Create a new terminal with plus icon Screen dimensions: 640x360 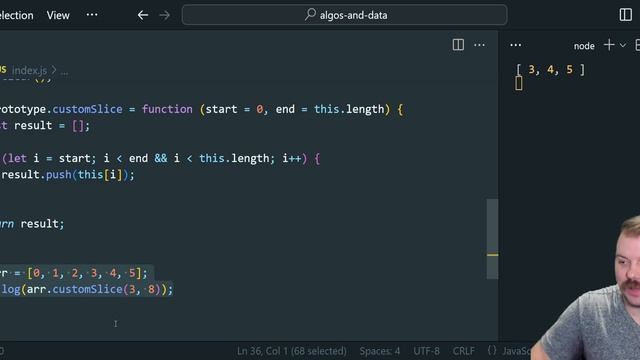pos(609,45)
